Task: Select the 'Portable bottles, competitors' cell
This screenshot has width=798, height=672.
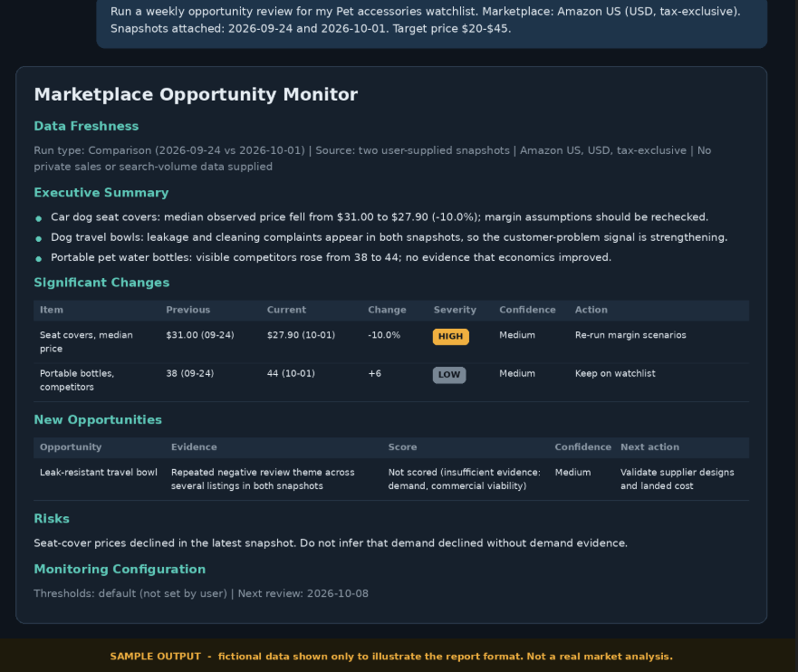Action: point(77,380)
